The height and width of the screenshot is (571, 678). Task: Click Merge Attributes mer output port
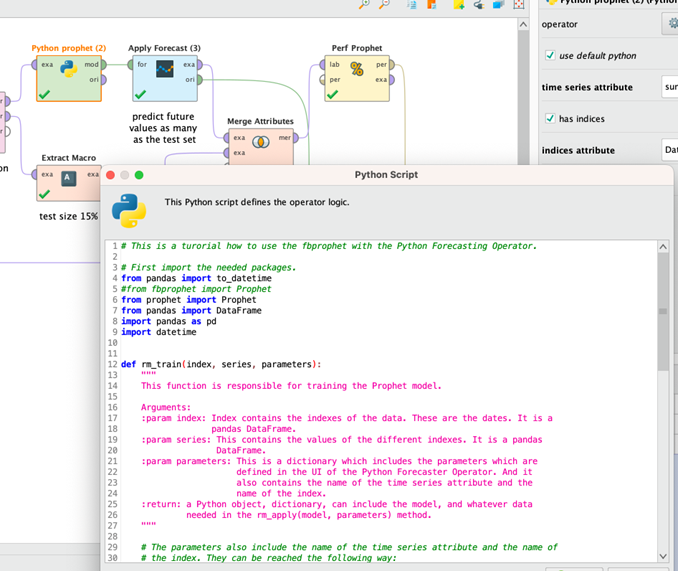tap(296, 138)
